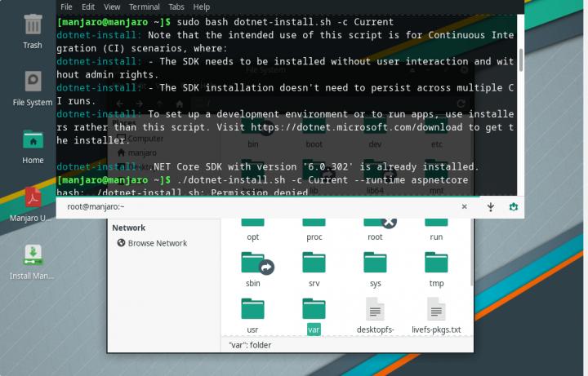Open the Help menu in terminal

click(202, 7)
